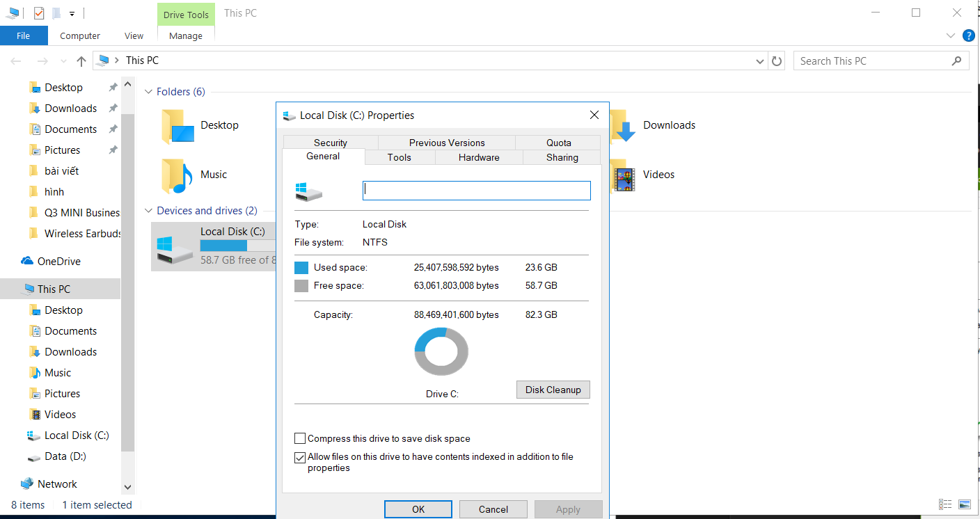Open the Hardware tab in Properties

[x=479, y=158]
